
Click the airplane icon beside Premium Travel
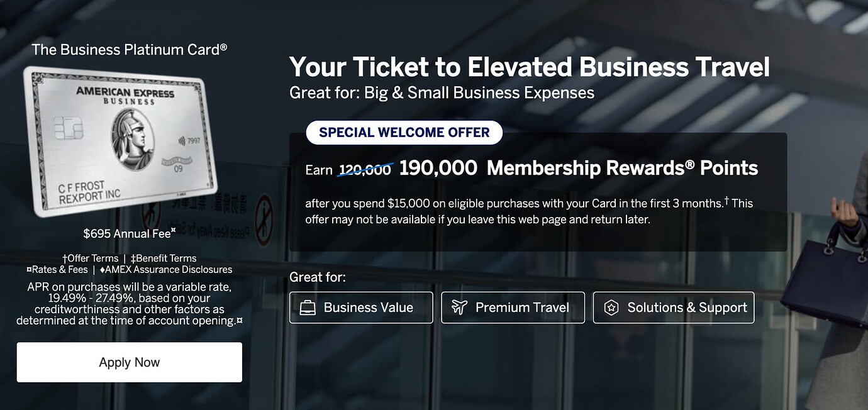click(x=459, y=307)
